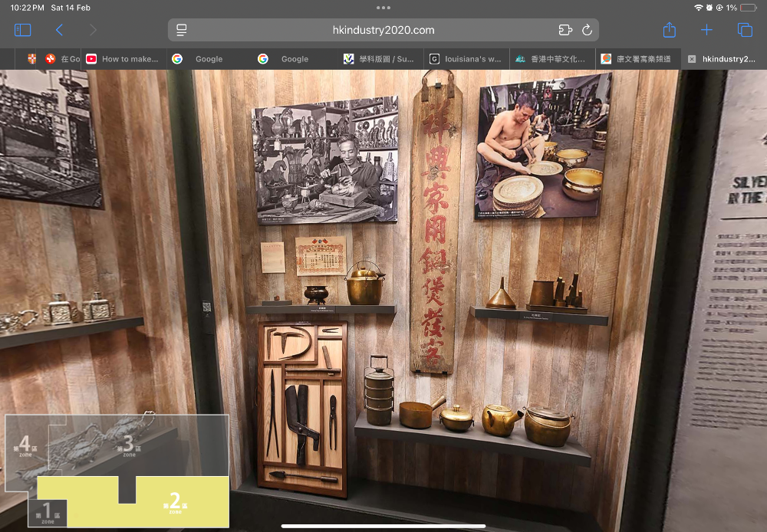Toggle the Safari sidebar panel
767x532 pixels.
23,30
